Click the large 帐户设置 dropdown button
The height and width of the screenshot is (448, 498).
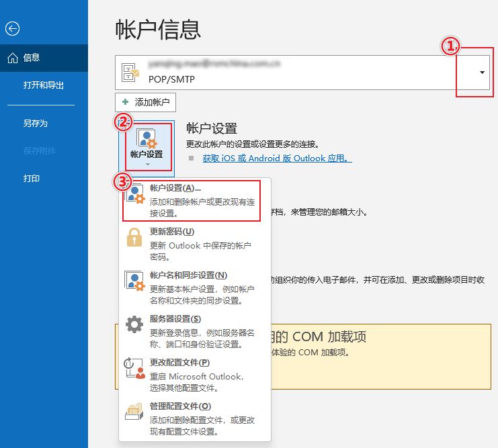[146, 148]
